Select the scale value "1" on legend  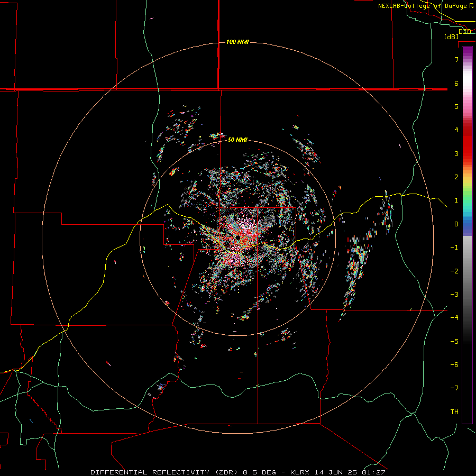[456, 200]
